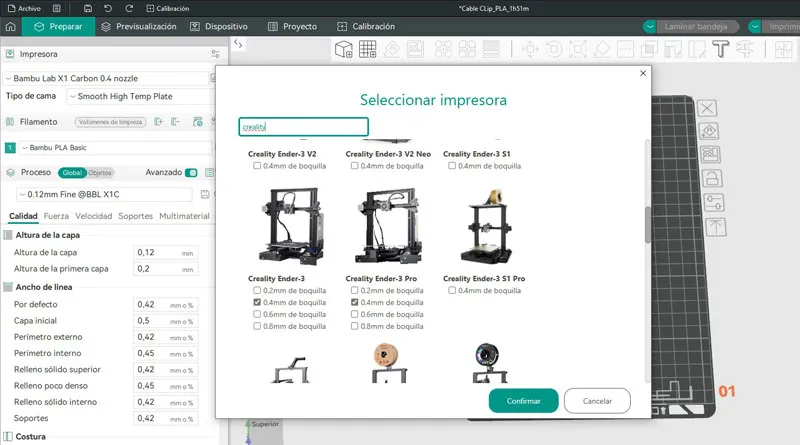Select the Text shape T tool
This screenshot has width=800, height=445.
tap(720, 50)
